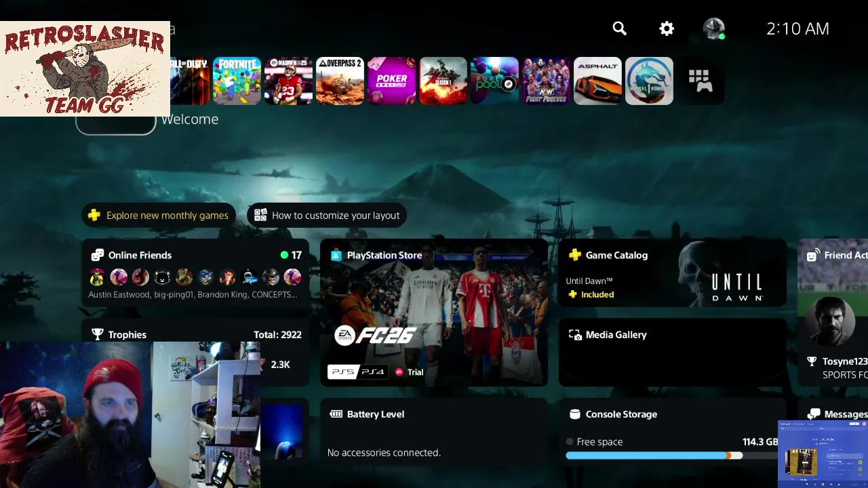Image resolution: width=868 pixels, height=488 pixels.
Task: Launch the red Season 1 game tile
Action: point(443,81)
